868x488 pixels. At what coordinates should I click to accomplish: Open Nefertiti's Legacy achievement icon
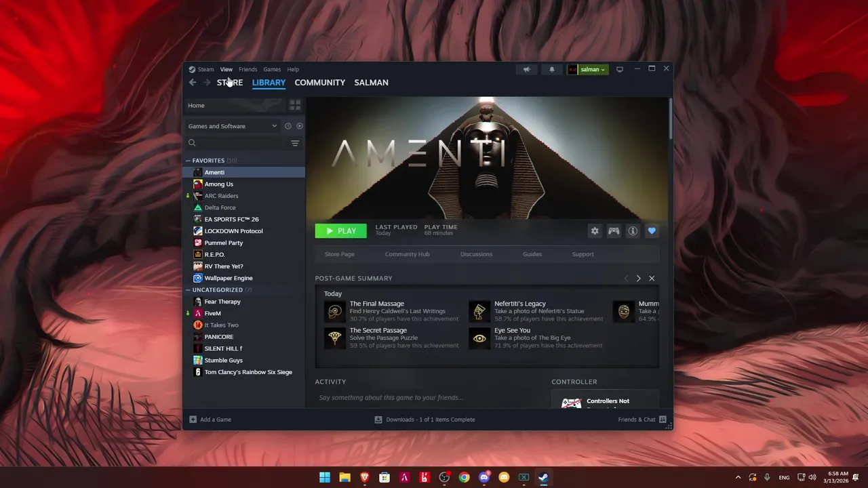479,311
